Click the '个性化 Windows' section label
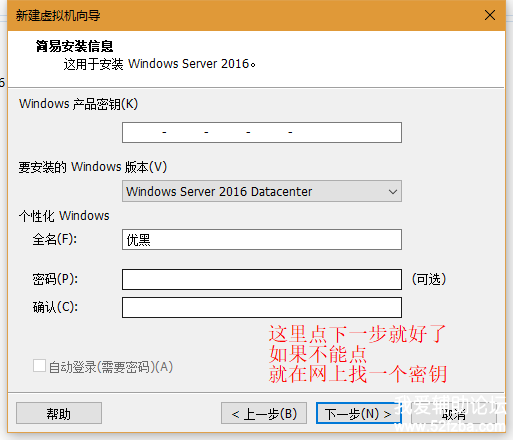This screenshot has height=440, width=513. tap(64, 216)
